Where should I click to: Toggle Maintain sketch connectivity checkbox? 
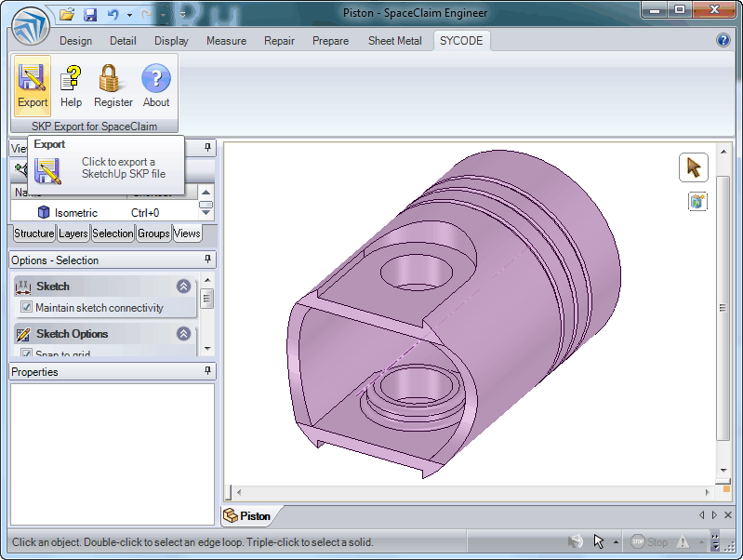[26, 307]
